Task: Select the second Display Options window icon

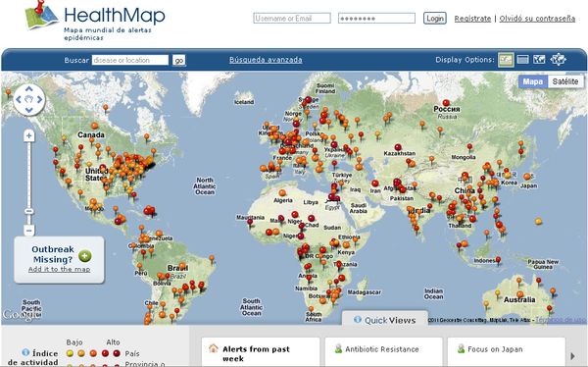Action: pyautogui.click(x=522, y=59)
